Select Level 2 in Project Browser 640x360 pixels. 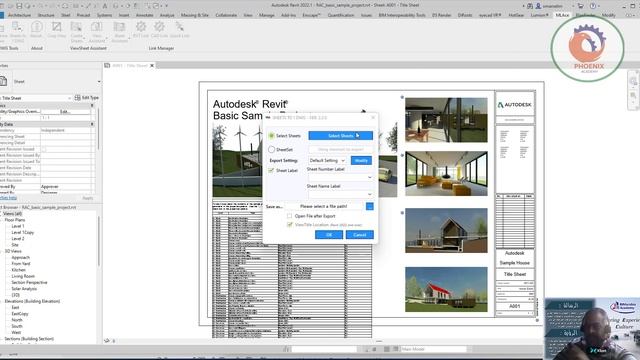pos(18,238)
